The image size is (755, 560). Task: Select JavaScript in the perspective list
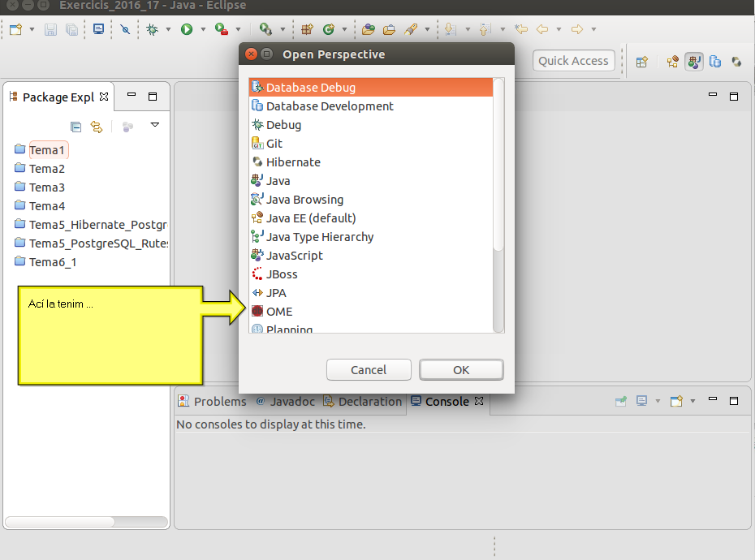[x=371, y=256]
